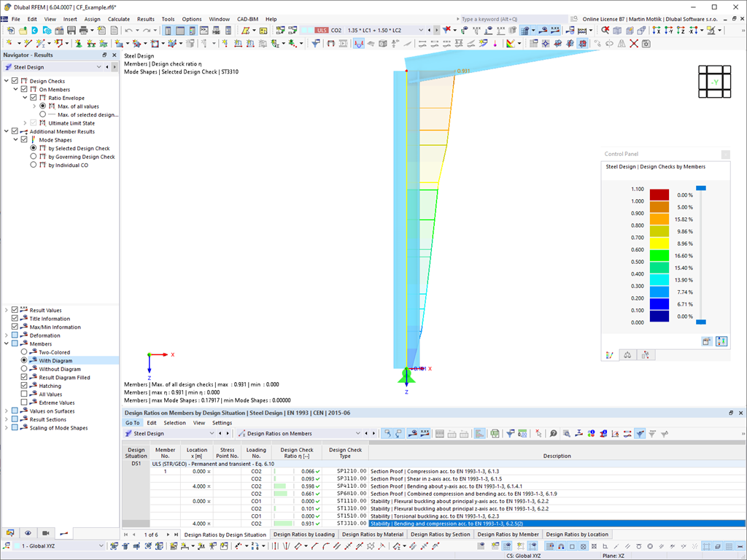Select Two-Colored members display radio
The image size is (747, 560).
click(x=24, y=352)
